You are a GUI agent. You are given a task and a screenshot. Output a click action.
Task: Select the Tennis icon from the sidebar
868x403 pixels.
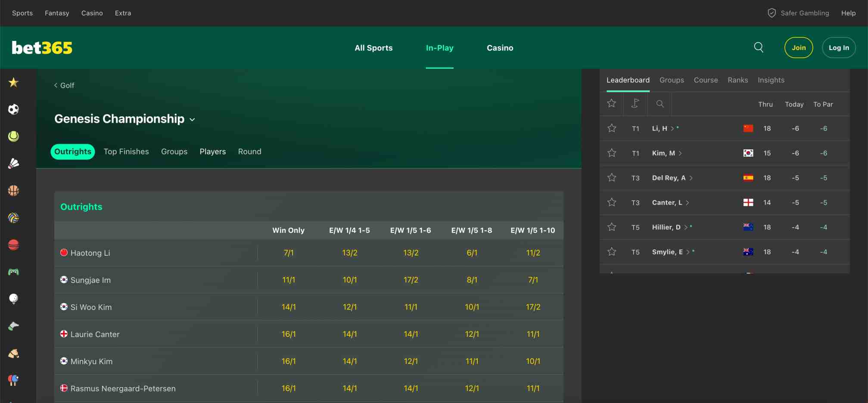point(13,136)
